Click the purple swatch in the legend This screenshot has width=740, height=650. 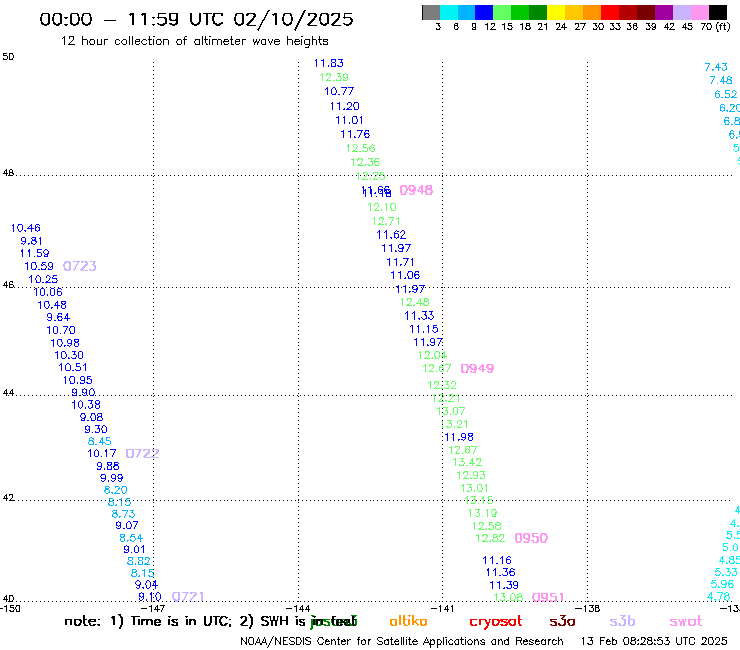point(664,12)
